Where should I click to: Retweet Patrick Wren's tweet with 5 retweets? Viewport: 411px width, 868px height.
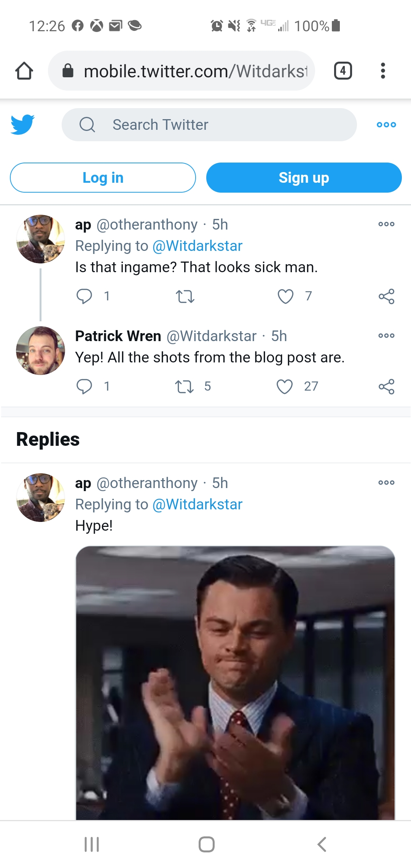(185, 386)
